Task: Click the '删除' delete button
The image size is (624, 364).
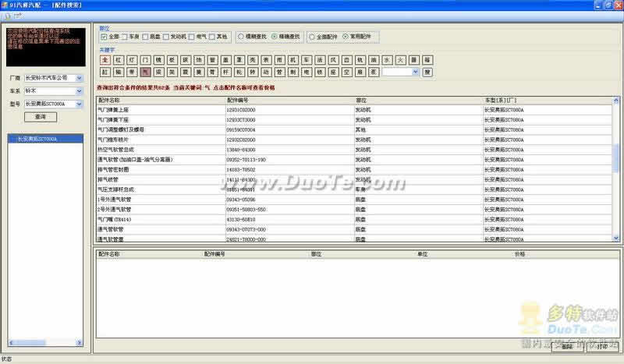Action: coord(567,347)
